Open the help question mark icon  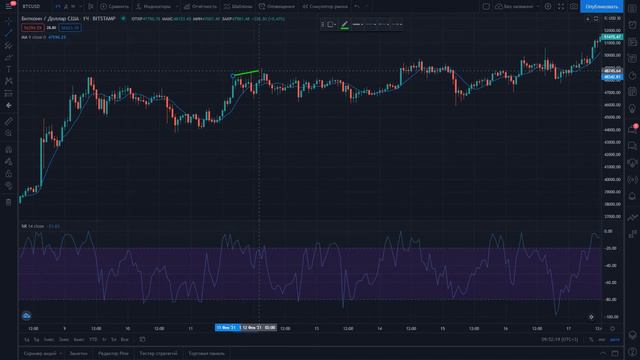(633, 352)
